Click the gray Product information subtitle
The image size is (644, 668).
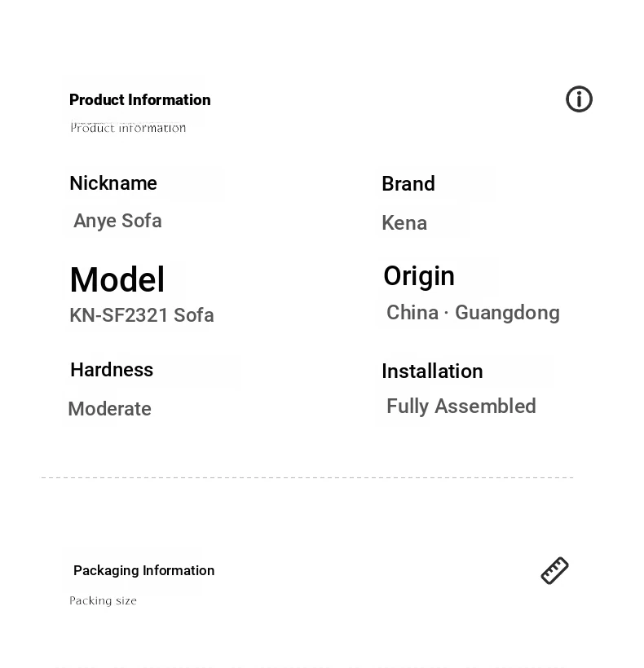pos(128,128)
